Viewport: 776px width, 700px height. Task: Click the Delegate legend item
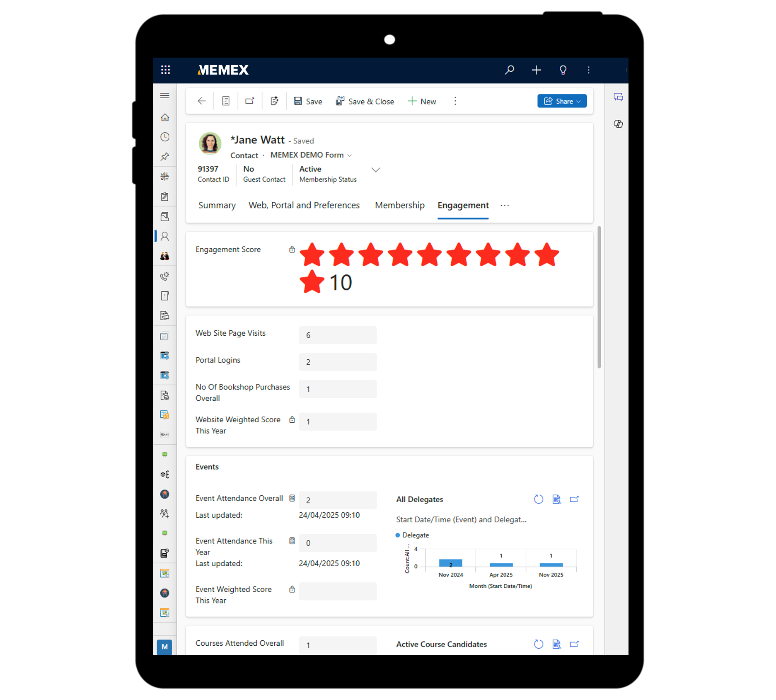click(412, 535)
